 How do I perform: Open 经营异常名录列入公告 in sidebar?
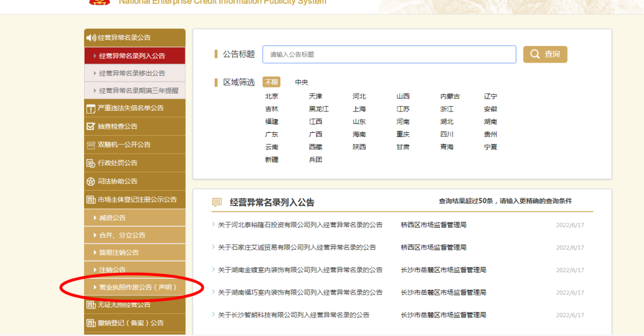135,56
